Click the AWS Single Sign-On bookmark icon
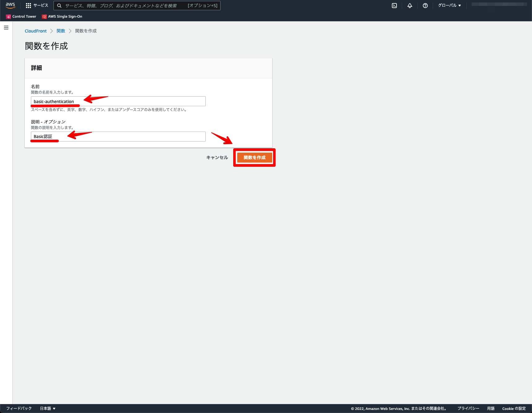 44,17
